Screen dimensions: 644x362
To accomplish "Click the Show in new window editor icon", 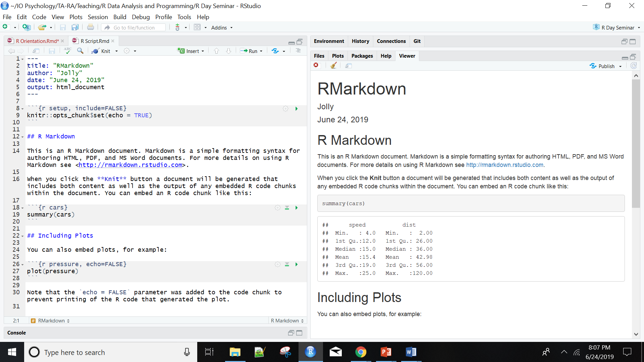I will (x=36, y=51).
